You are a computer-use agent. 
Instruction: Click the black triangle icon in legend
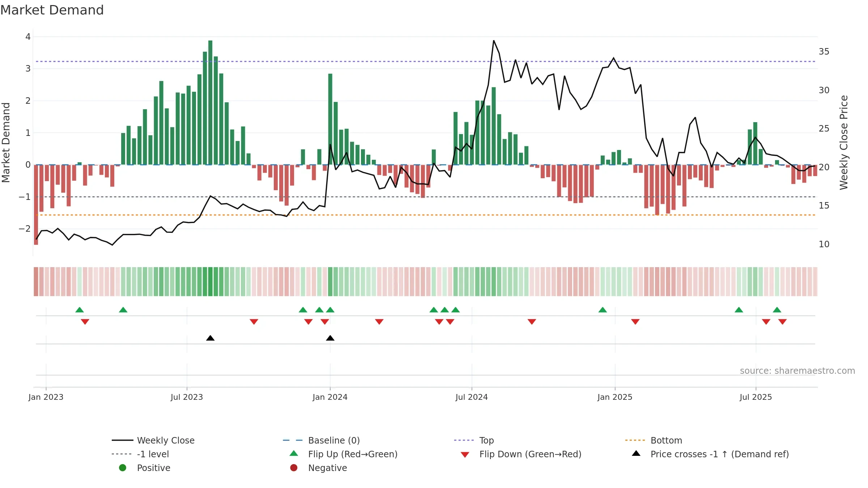pos(636,453)
